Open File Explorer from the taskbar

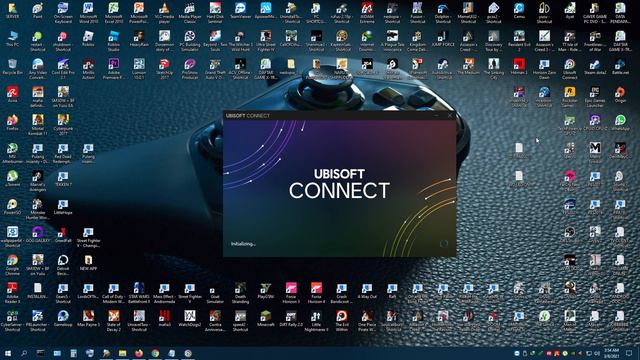tap(122, 353)
